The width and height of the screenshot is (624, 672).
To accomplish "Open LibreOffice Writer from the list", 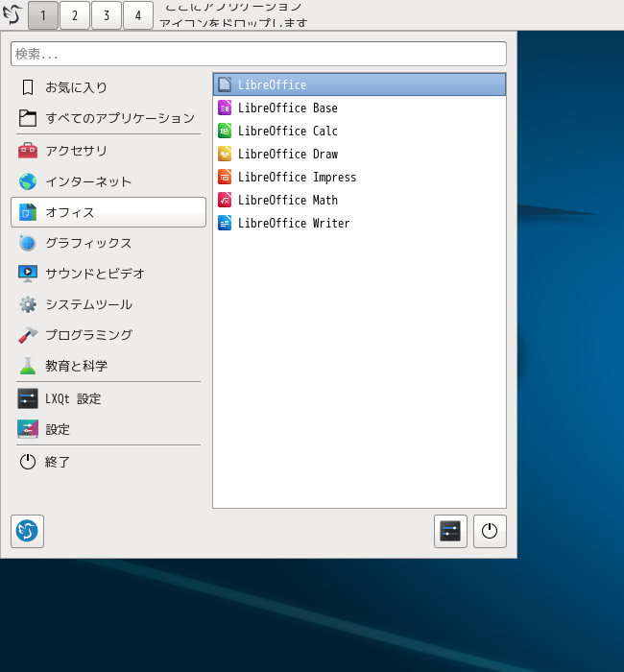I will (293, 224).
